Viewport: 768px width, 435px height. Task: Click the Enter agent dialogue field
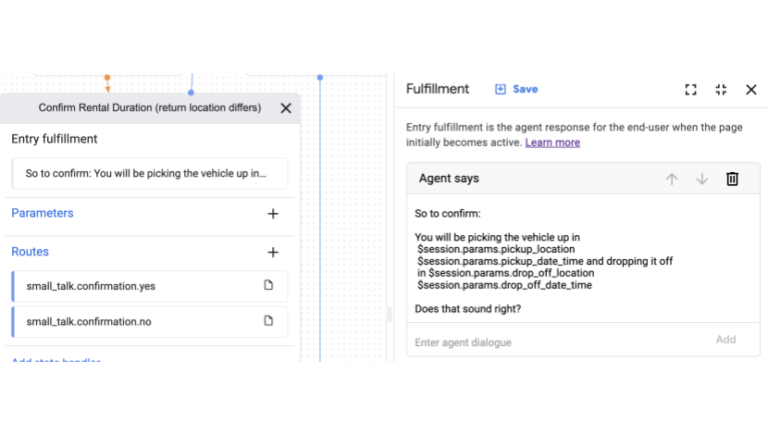click(x=560, y=342)
